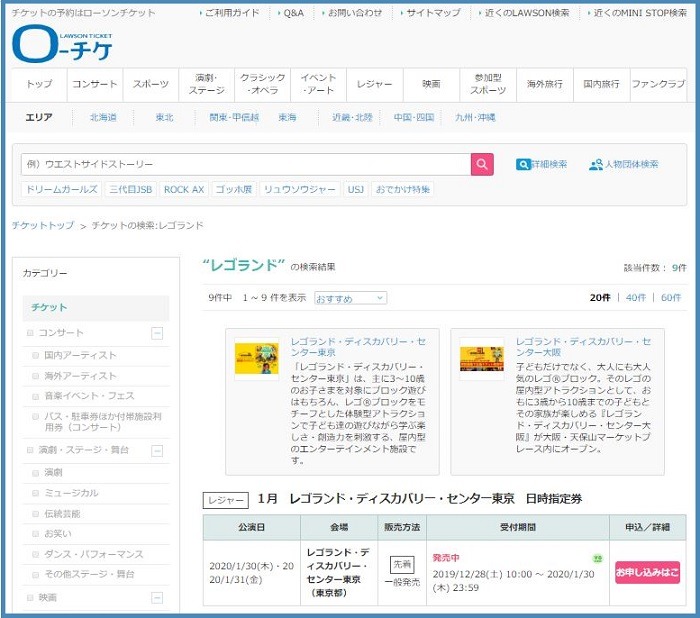Screen dimensions: 700x618
Task: Open the ファンクラブ navigation tab
Action: (x=658, y=84)
